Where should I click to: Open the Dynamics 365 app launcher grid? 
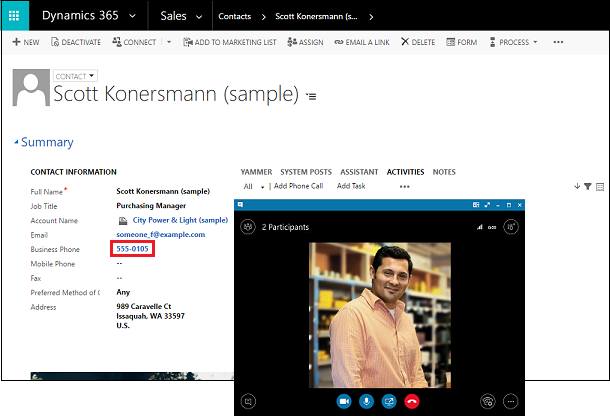coord(14,16)
